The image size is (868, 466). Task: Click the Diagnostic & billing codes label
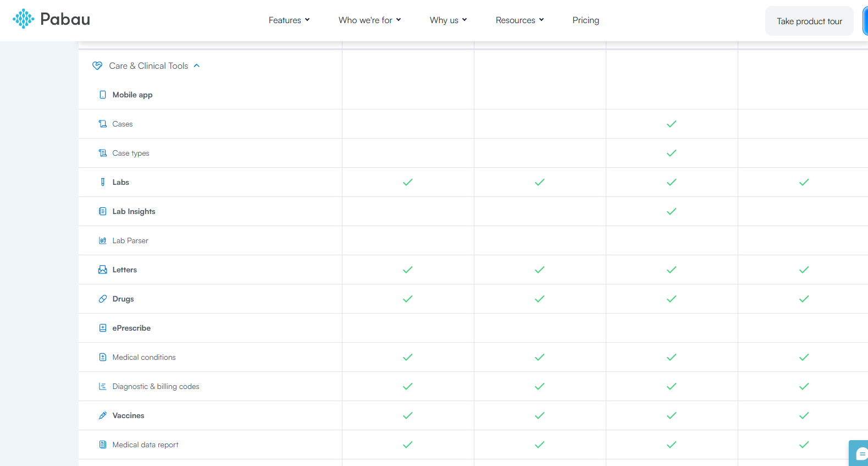(156, 386)
